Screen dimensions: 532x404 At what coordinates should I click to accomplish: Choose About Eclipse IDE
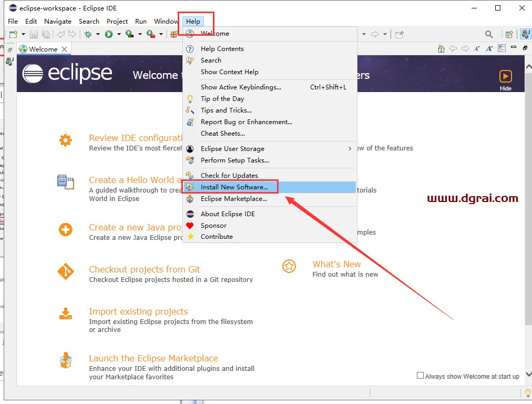(270, 214)
